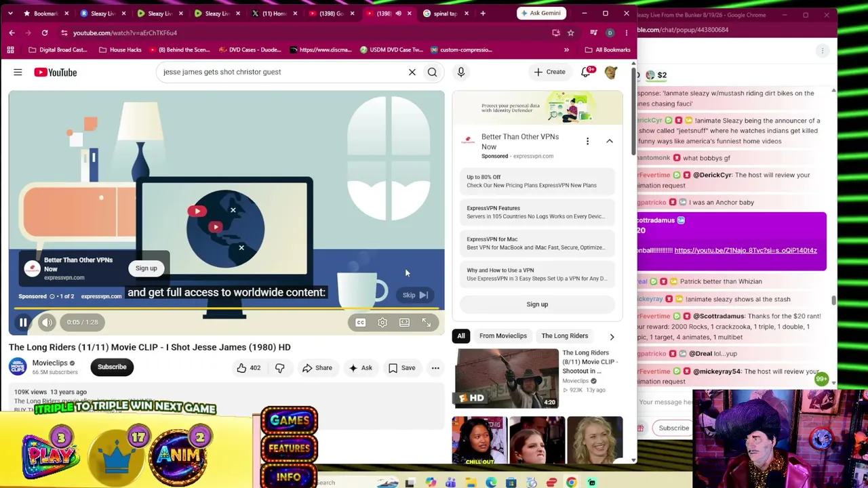This screenshot has height=488, width=868.
Task: Open the ExpressVPN Features ad link
Action: pos(537,212)
